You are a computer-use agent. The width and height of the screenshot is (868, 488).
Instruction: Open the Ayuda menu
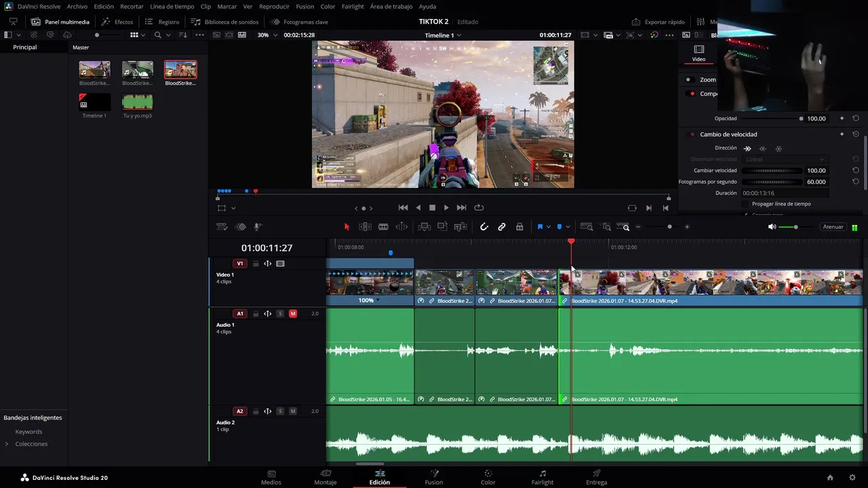tap(427, 6)
